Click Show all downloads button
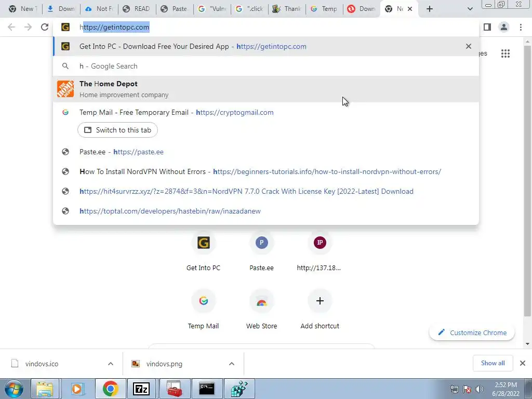The width and height of the screenshot is (532, 399). coord(493,363)
